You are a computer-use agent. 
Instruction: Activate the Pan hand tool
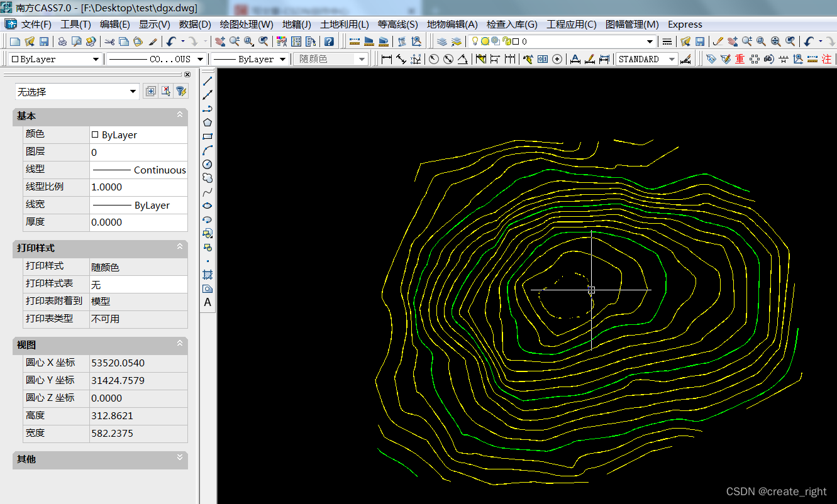(x=219, y=41)
